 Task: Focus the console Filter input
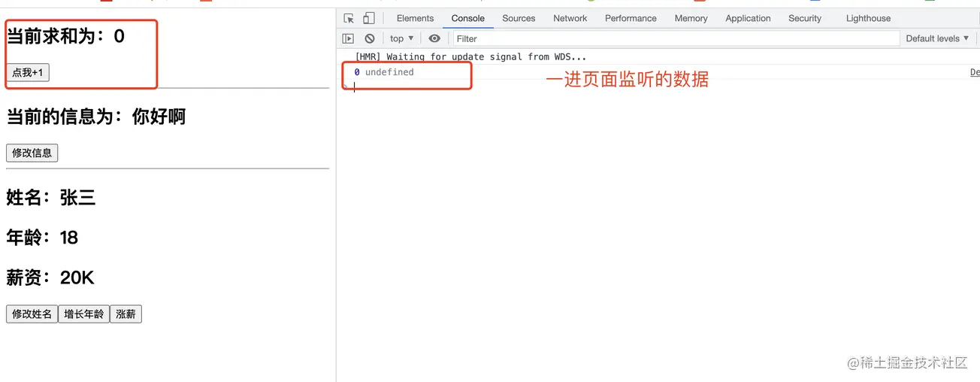(x=676, y=38)
